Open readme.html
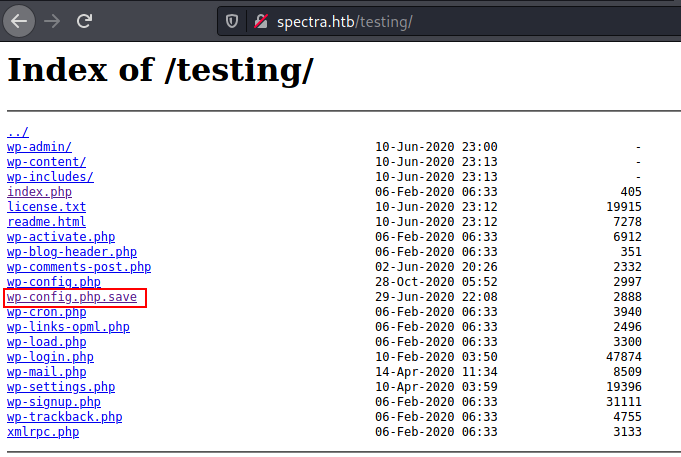 click(x=46, y=222)
